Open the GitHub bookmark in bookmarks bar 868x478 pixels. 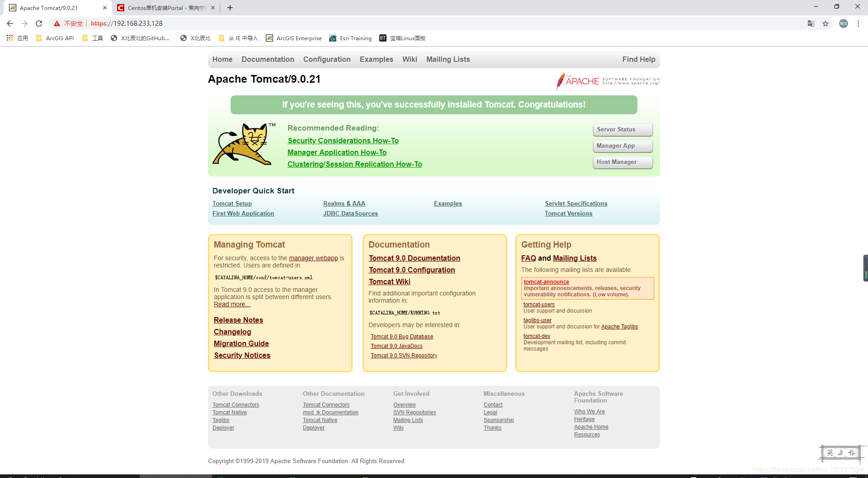[x=140, y=38]
